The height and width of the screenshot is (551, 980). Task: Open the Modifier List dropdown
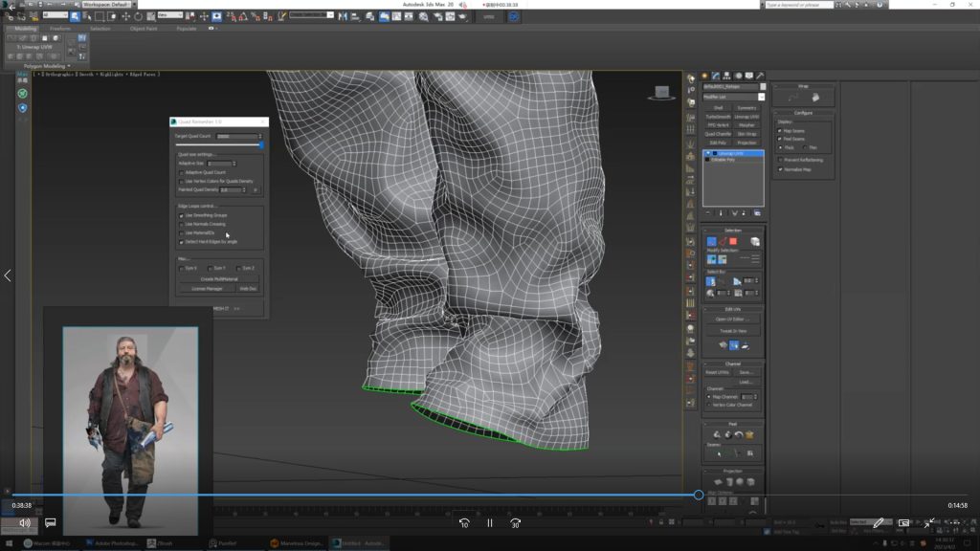pos(733,97)
